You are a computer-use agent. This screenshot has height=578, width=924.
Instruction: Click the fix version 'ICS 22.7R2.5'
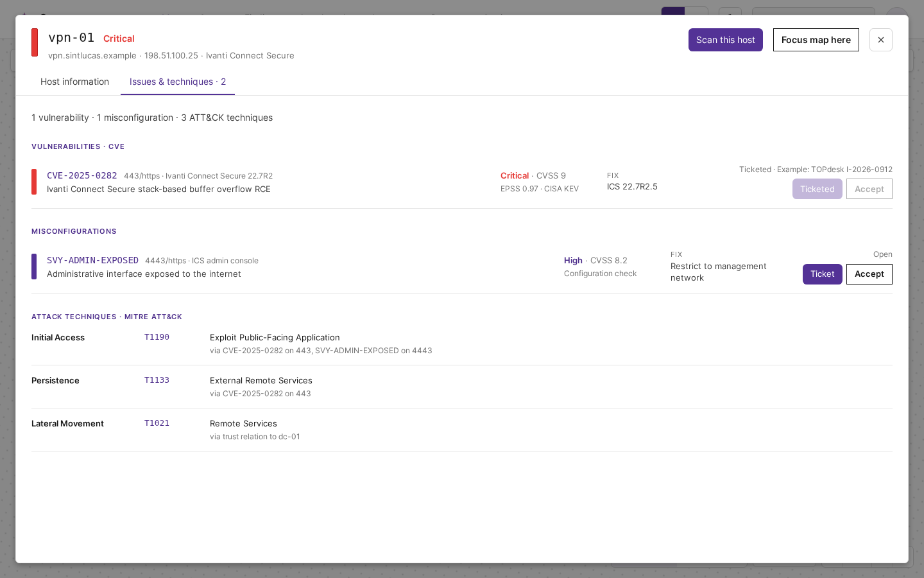pyautogui.click(x=632, y=187)
